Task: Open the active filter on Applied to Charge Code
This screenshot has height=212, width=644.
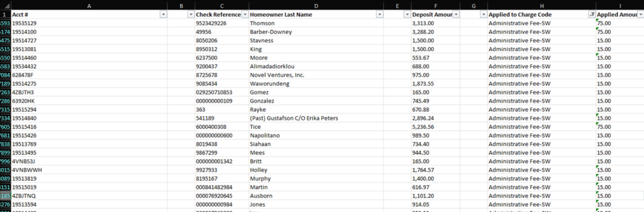Action: click(x=592, y=15)
